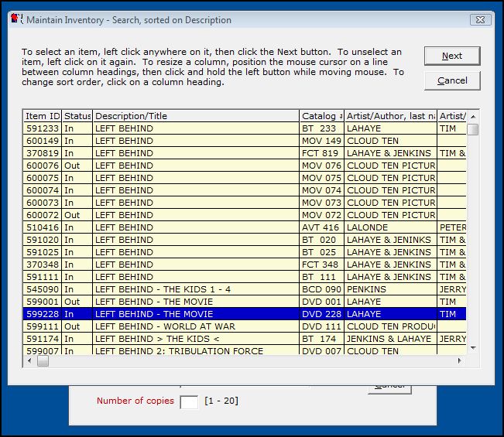Sort by the Status column heading
The height and width of the screenshot is (437, 504).
pos(77,116)
